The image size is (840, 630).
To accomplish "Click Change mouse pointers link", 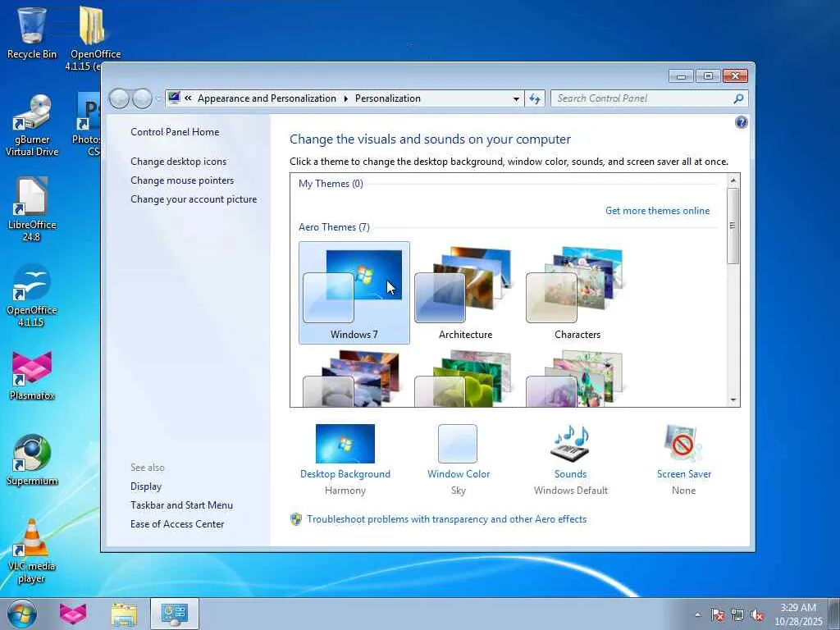I will [182, 180].
